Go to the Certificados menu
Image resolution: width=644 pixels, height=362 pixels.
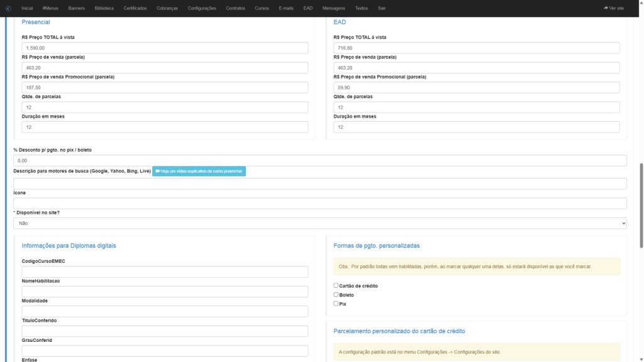[135, 8]
